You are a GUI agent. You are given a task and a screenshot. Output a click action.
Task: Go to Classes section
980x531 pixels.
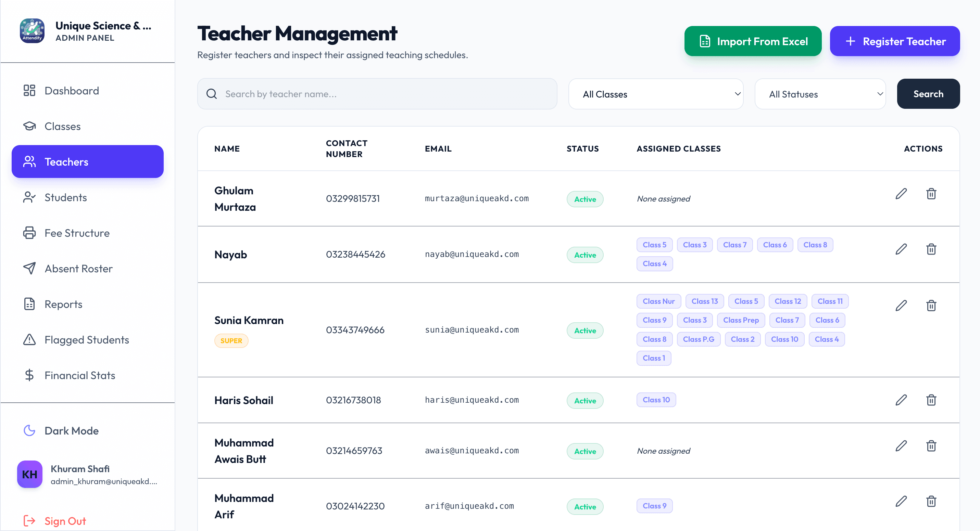[x=88, y=126]
